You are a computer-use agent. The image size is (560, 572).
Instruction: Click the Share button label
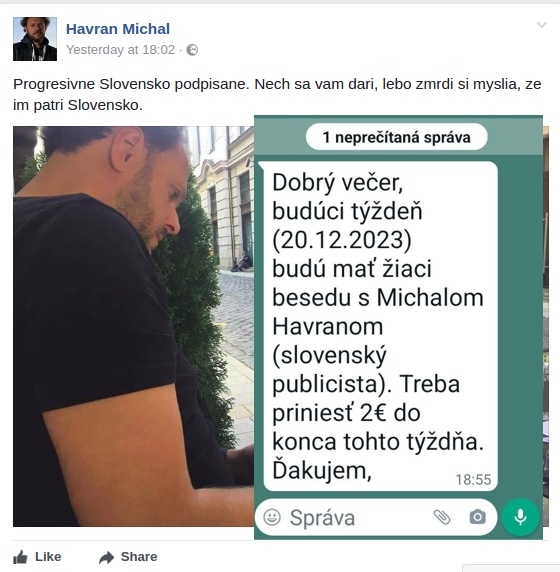tap(139, 557)
